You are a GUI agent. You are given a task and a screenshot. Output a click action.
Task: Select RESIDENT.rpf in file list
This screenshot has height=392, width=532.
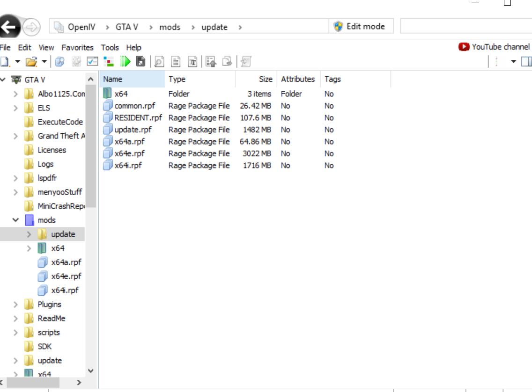click(138, 117)
